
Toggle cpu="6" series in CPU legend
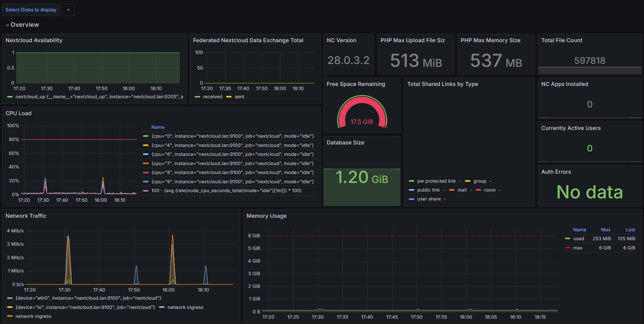[x=233, y=154]
